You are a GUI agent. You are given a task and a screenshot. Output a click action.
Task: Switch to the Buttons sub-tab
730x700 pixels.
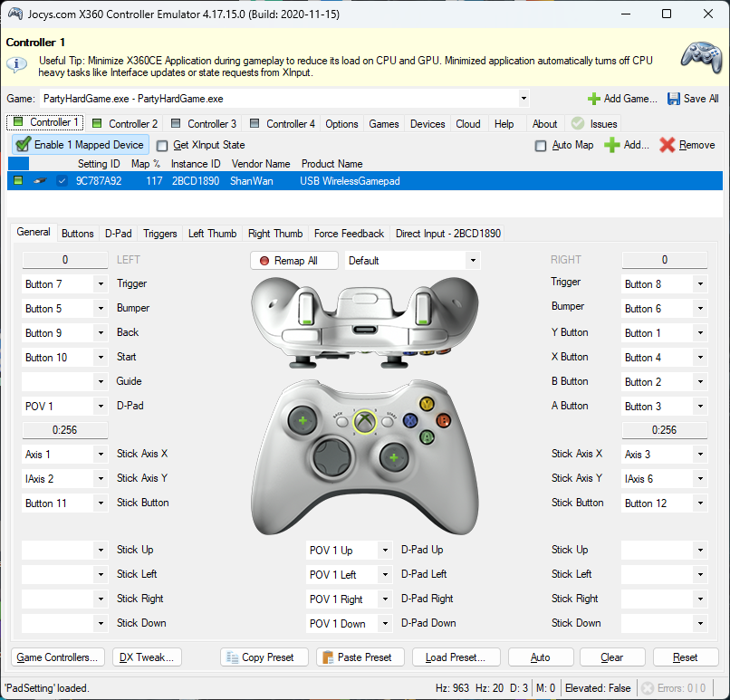click(77, 233)
